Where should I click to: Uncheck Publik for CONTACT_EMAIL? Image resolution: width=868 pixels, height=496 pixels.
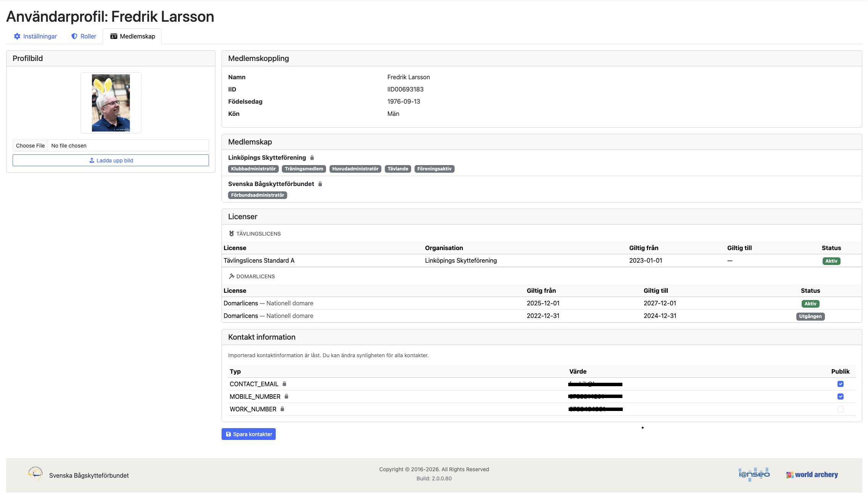841,384
